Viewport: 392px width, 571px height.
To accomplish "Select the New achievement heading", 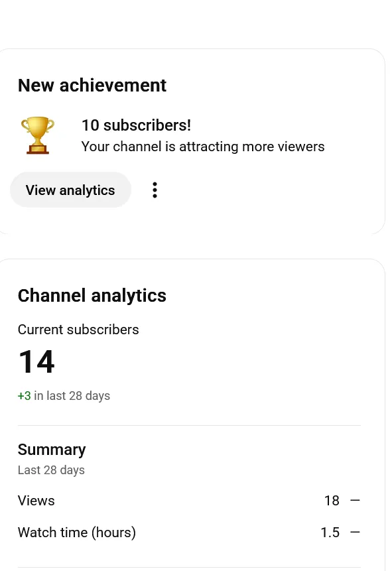I will coord(92,86).
